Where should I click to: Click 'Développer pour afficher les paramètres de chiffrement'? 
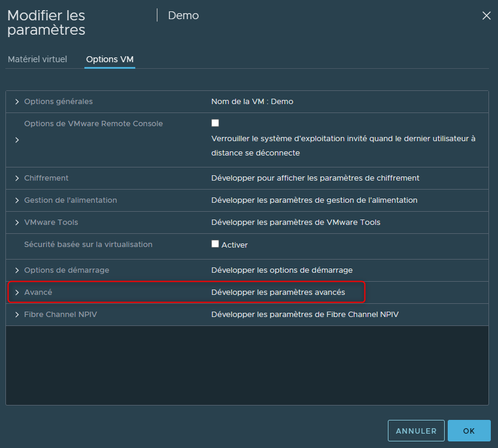pyautogui.click(x=315, y=178)
